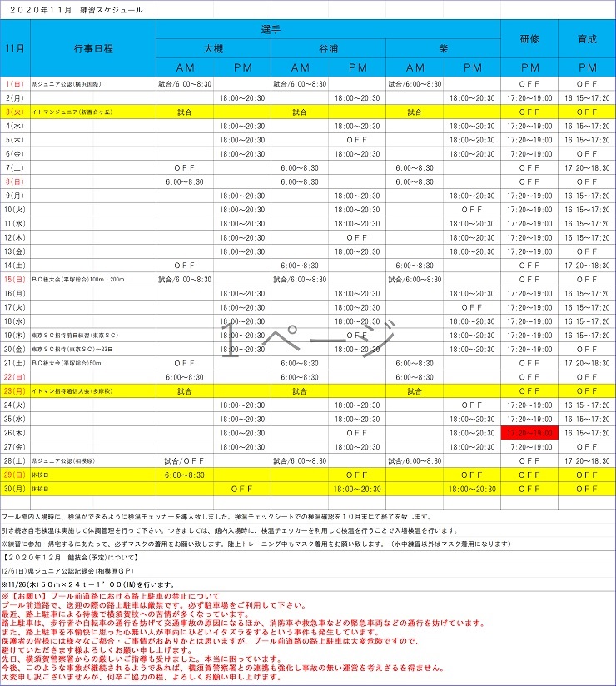This screenshot has height=686, width=616.
Task: Click the '育成' header cell
Action: click(587, 39)
